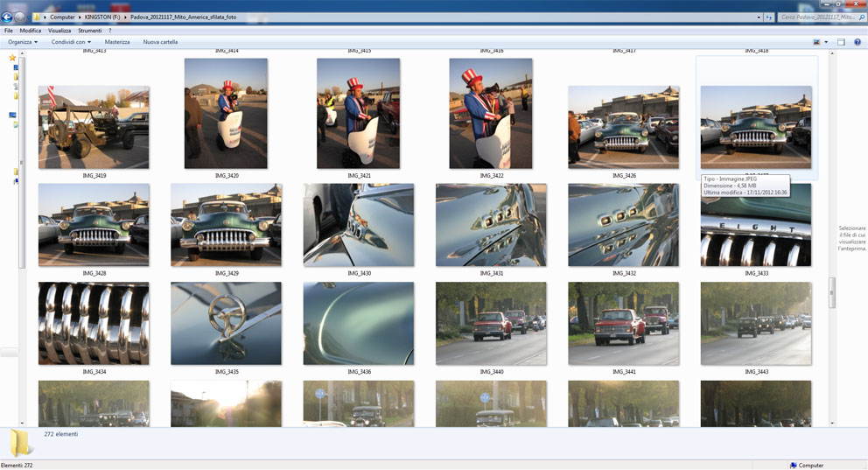Viewport: 868px width, 470px height.
Task: Click the Computer icon in navigation pane
Action: [12, 116]
